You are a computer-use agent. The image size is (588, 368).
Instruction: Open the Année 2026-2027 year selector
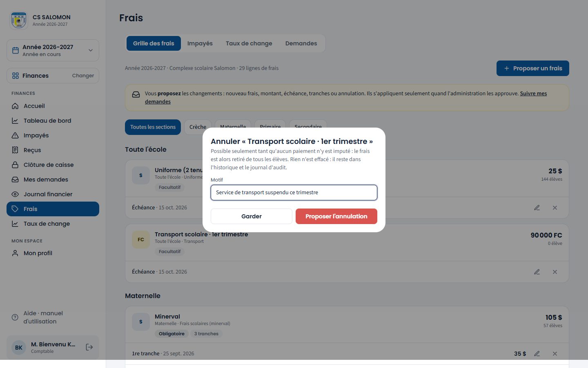[53, 50]
